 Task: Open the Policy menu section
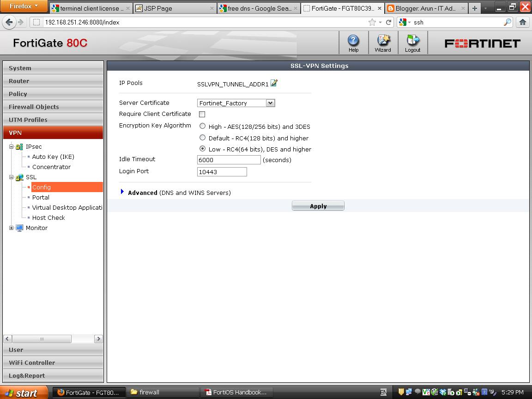(53, 94)
